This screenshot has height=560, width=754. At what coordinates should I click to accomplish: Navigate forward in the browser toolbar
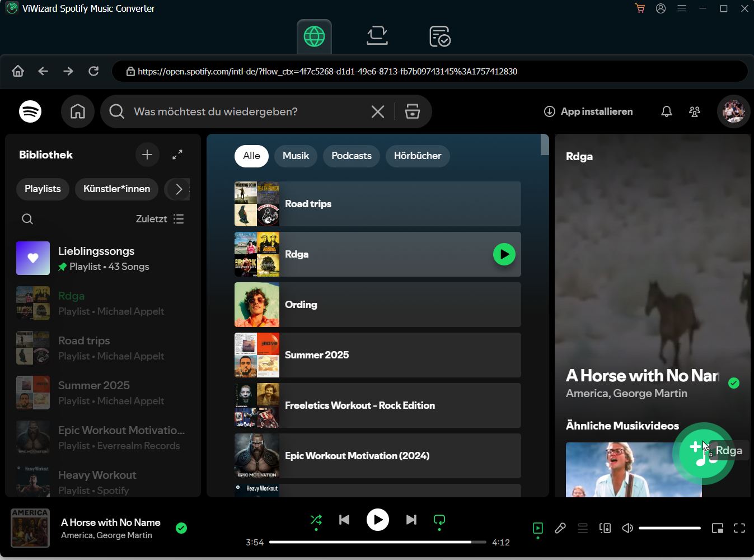click(68, 71)
